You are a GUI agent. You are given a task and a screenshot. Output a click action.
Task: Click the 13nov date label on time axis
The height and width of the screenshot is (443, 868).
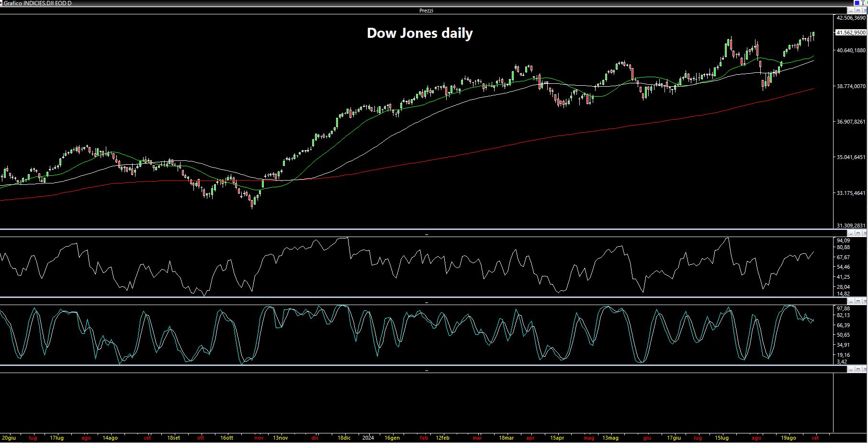click(x=281, y=438)
